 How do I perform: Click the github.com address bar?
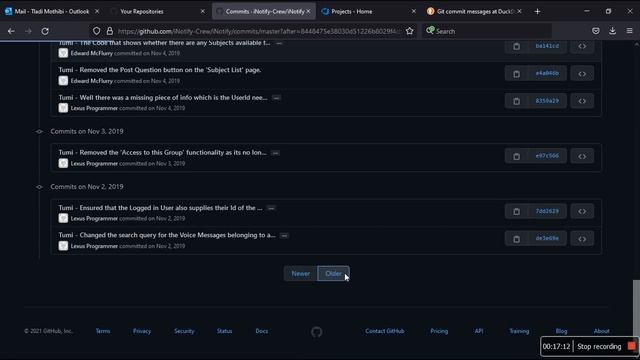[259, 31]
